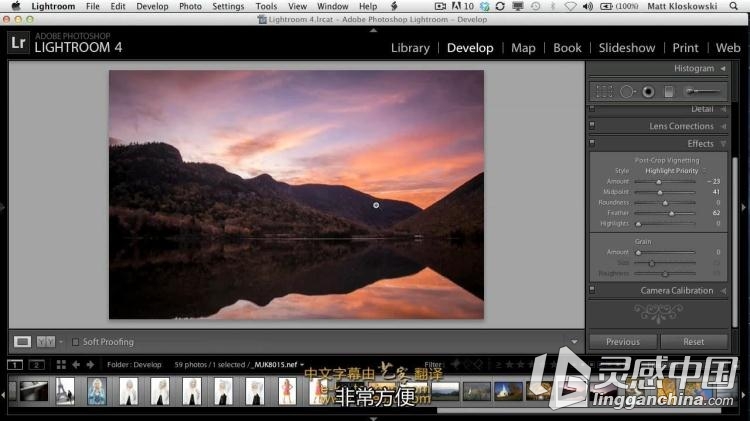Show the left panel using its edge arrow

[3, 207]
